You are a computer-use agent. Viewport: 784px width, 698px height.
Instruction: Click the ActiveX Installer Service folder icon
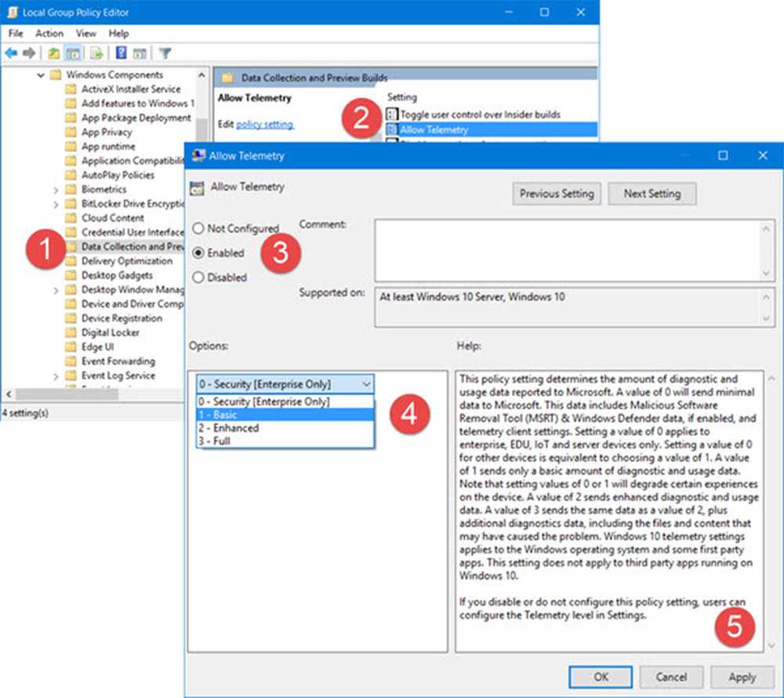(x=71, y=89)
